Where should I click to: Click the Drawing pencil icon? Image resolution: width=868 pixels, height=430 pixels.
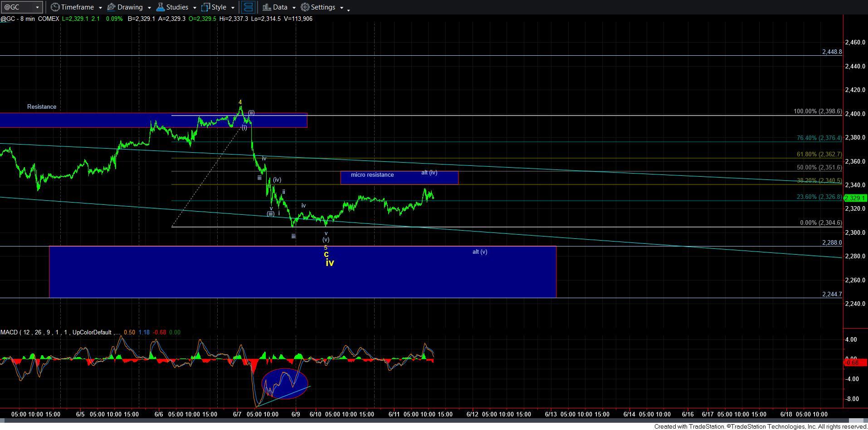111,7
